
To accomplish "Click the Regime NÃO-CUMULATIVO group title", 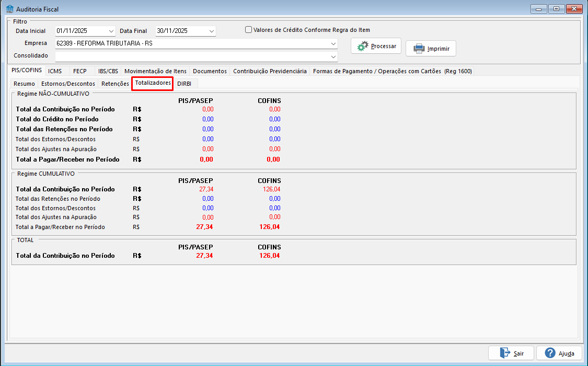I will [x=53, y=94].
